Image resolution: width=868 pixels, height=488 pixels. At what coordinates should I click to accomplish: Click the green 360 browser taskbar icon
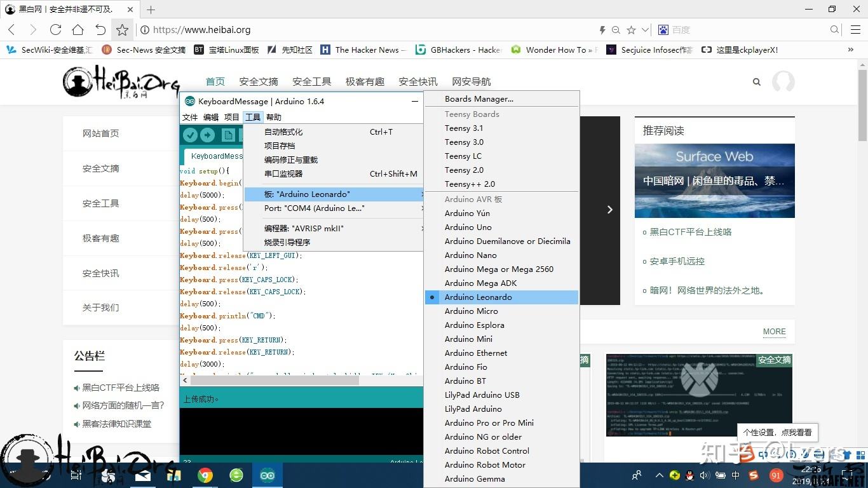[236, 475]
